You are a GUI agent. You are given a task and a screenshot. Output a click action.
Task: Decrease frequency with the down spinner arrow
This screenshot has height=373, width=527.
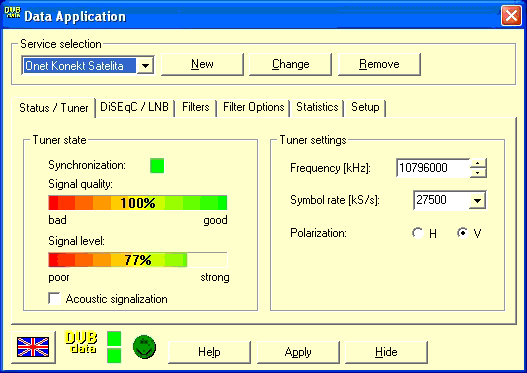478,172
